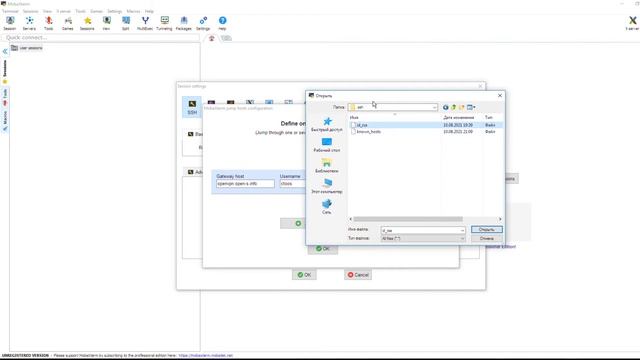Open This PC in file dialog sidebar
The image size is (640, 360).
click(327, 186)
